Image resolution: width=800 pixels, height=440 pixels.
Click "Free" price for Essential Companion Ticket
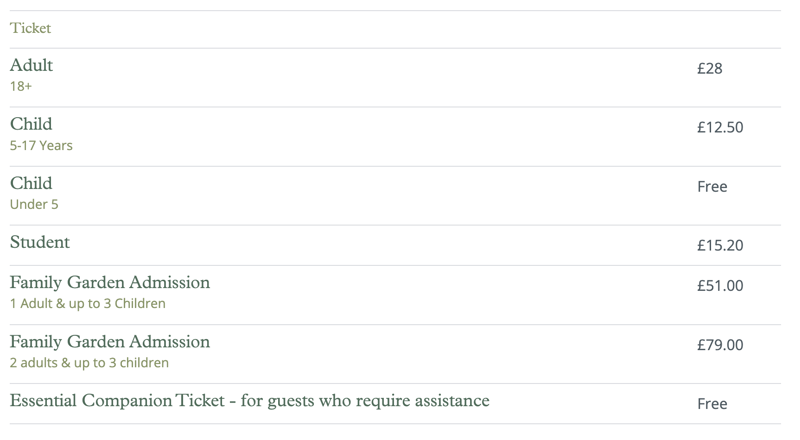(x=712, y=404)
